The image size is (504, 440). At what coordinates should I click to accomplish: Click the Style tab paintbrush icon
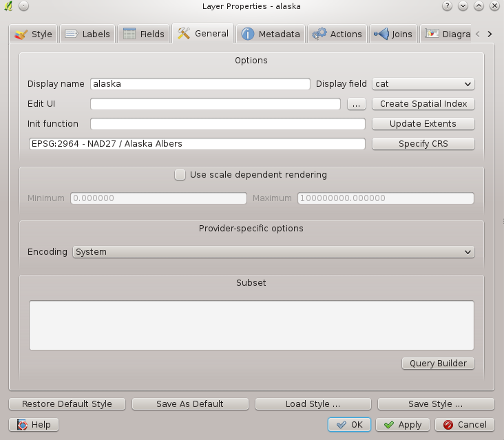pyautogui.click(x=21, y=34)
